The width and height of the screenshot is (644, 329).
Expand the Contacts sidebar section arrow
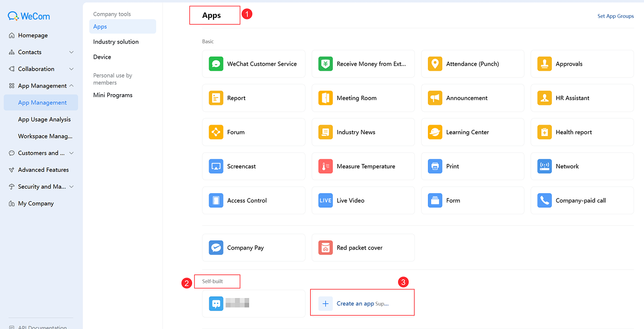[x=72, y=52]
